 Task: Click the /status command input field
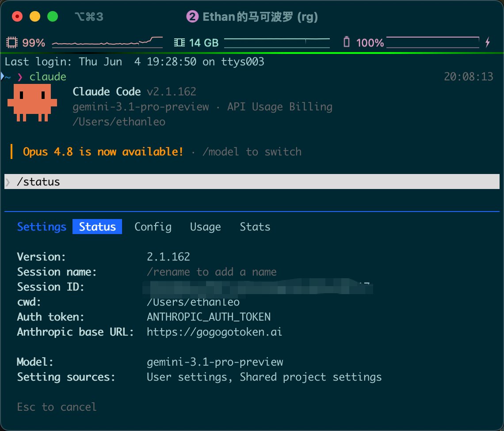coord(252,182)
